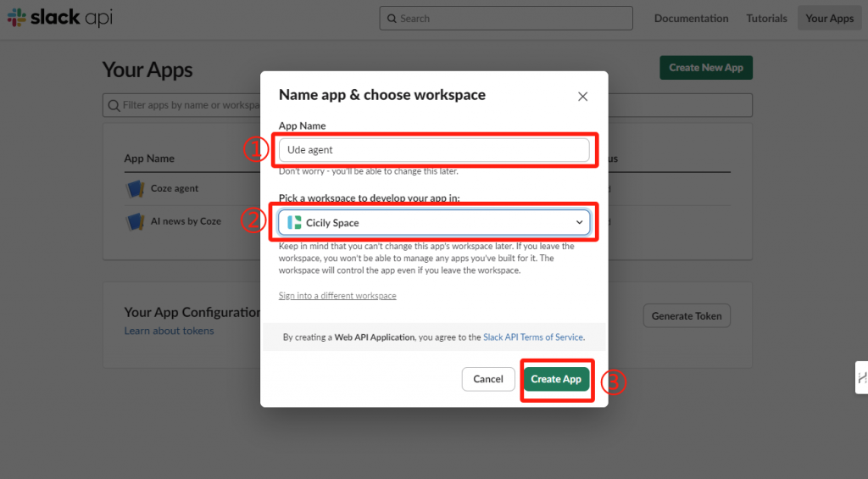This screenshot has height=479, width=868.
Task: Cancel the app creation dialog
Action: click(x=488, y=379)
